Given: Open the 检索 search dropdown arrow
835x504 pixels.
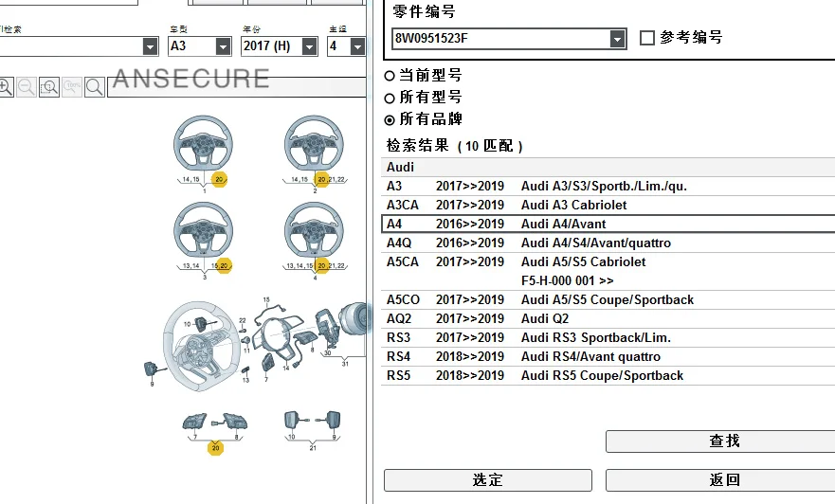Looking at the screenshot, I should [151, 46].
